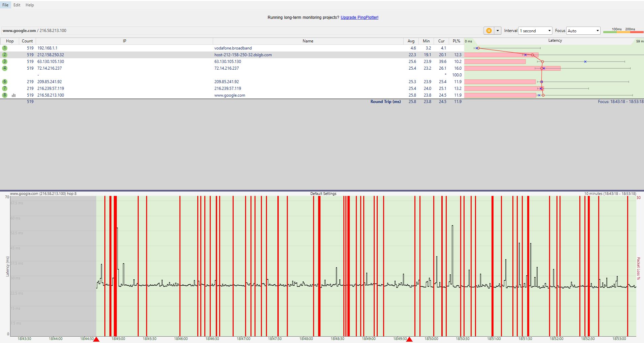Click the hop 4 green circle icon
Image resolution: width=644 pixels, height=343 pixels.
point(5,68)
